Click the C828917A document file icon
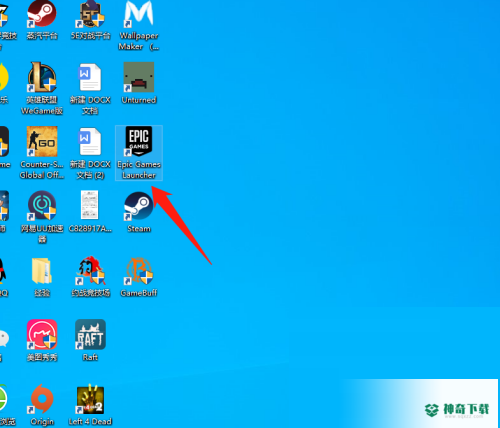Screen dimensions: 500x428 (90, 205)
